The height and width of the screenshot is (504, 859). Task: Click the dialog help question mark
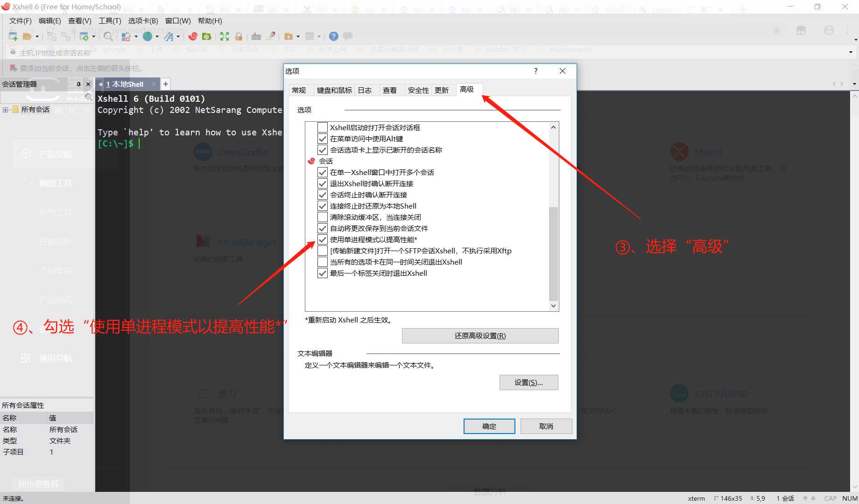point(535,71)
